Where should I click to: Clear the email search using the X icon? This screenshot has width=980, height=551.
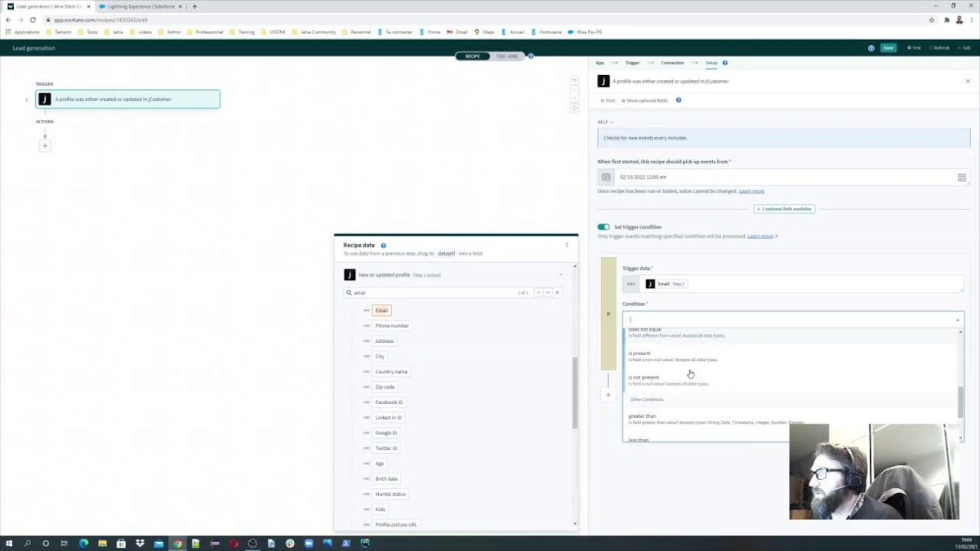pyautogui.click(x=557, y=292)
